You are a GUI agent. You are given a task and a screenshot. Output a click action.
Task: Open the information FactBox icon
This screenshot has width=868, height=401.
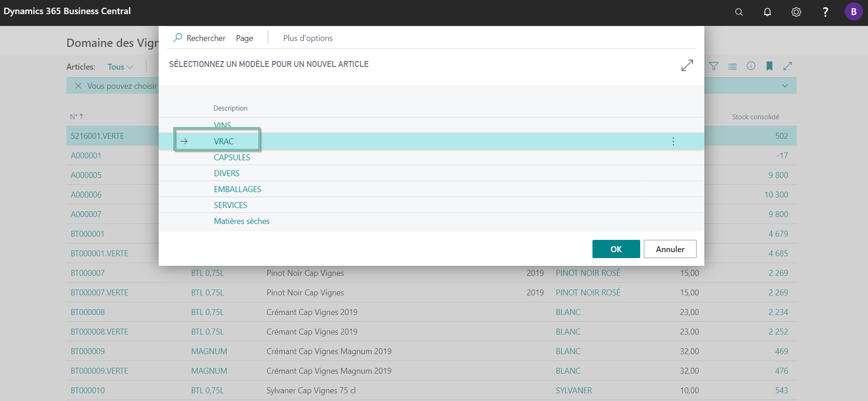pos(751,66)
